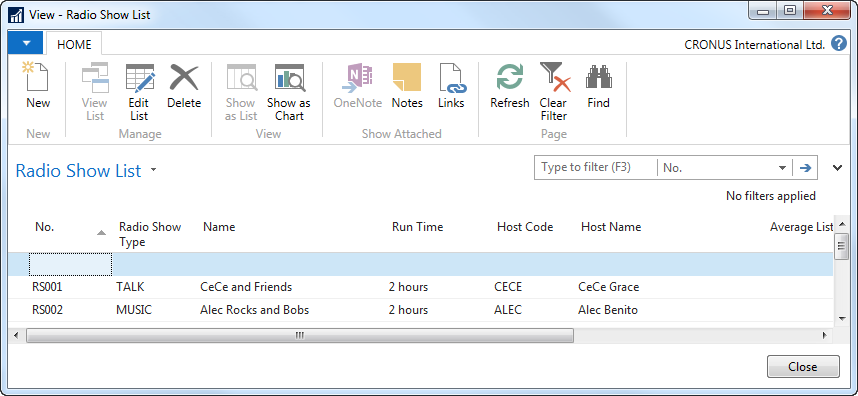Open the Find binoculars icon
858x396 pixels.
(x=599, y=78)
